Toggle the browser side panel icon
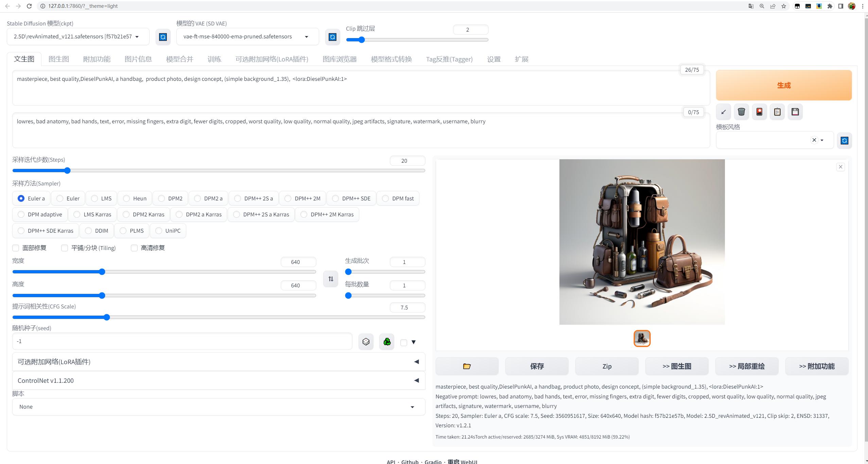The height and width of the screenshot is (464, 868). (840, 6)
